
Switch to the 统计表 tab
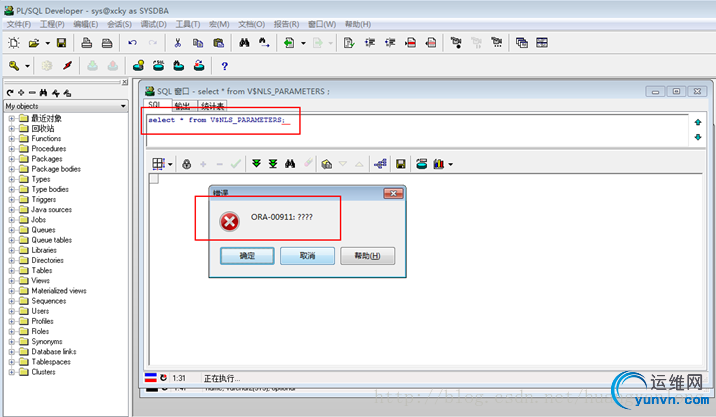point(213,106)
